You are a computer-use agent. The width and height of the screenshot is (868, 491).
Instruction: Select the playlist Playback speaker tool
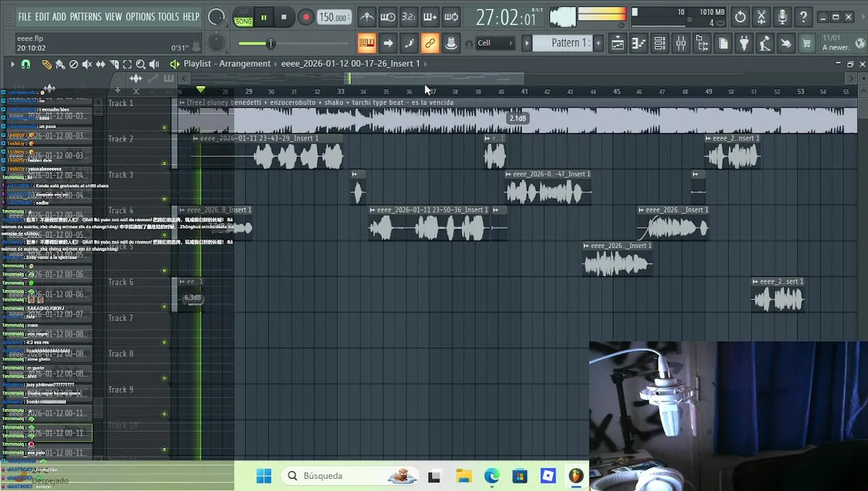(154, 64)
